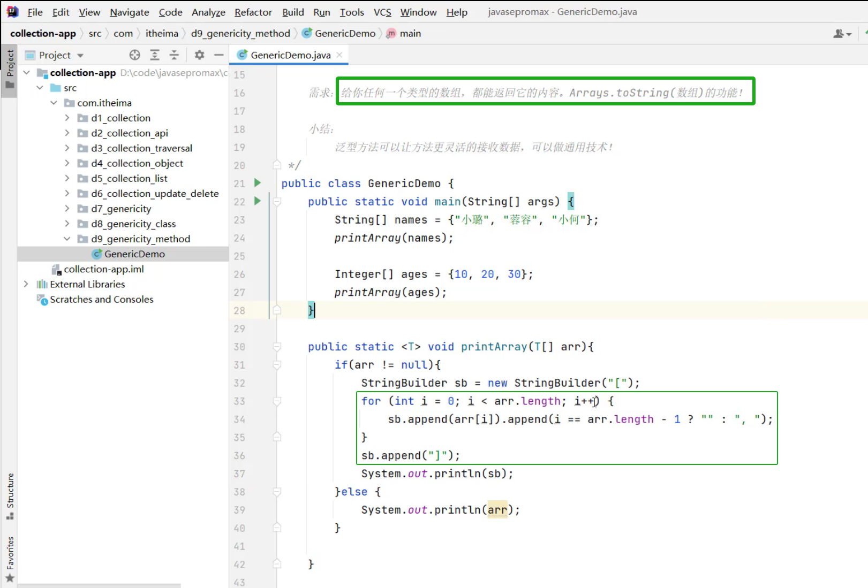This screenshot has height=588, width=868.
Task: Toggle the Favorites tool window side tab
Action: (10, 559)
